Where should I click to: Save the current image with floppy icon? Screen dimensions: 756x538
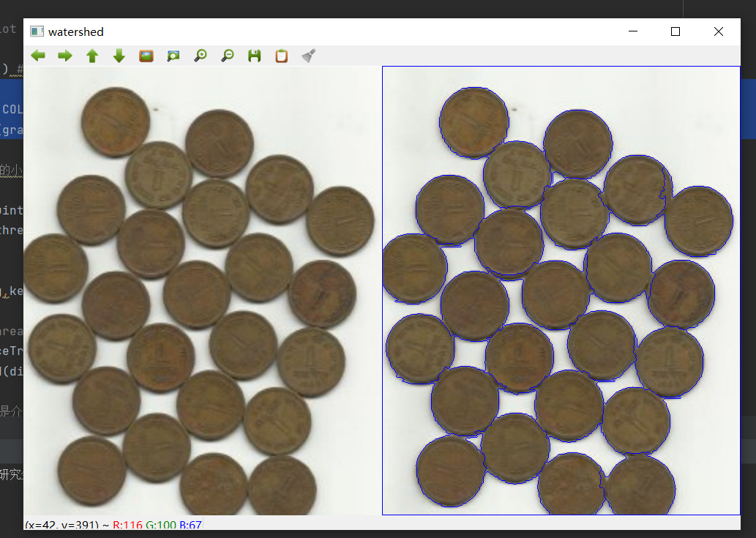tap(255, 56)
